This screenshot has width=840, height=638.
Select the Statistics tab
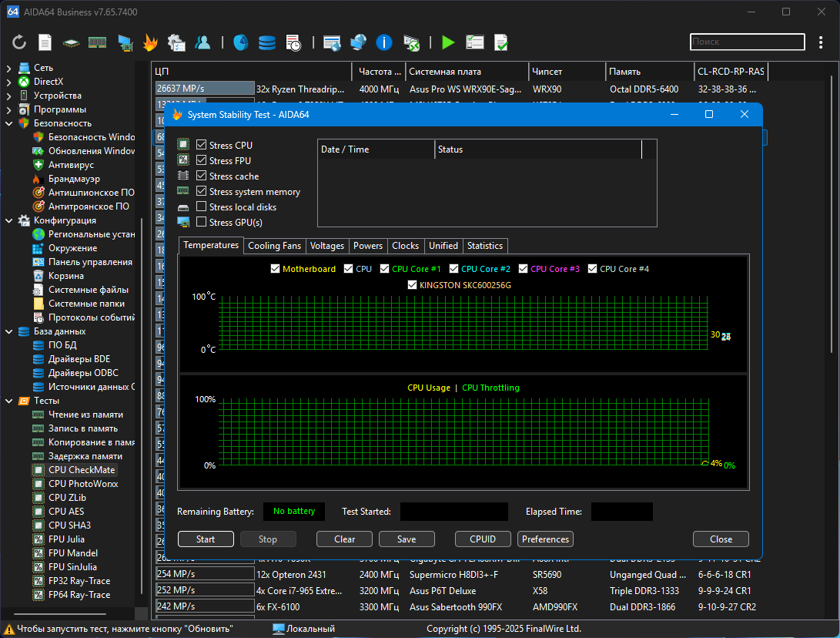(x=485, y=246)
